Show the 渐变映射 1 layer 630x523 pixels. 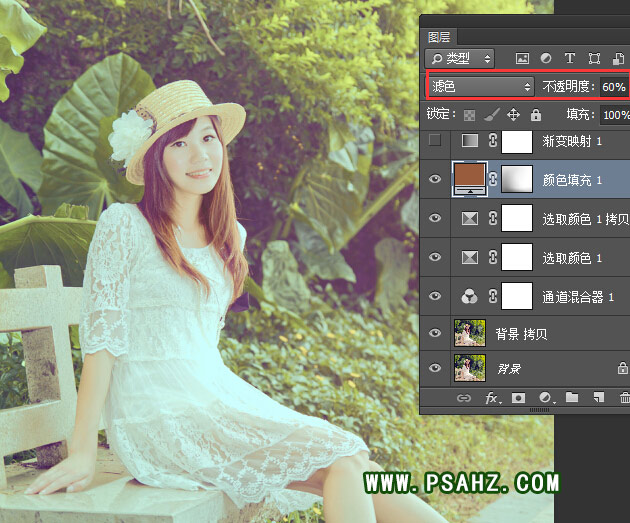pyautogui.click(x=434, y=141)
